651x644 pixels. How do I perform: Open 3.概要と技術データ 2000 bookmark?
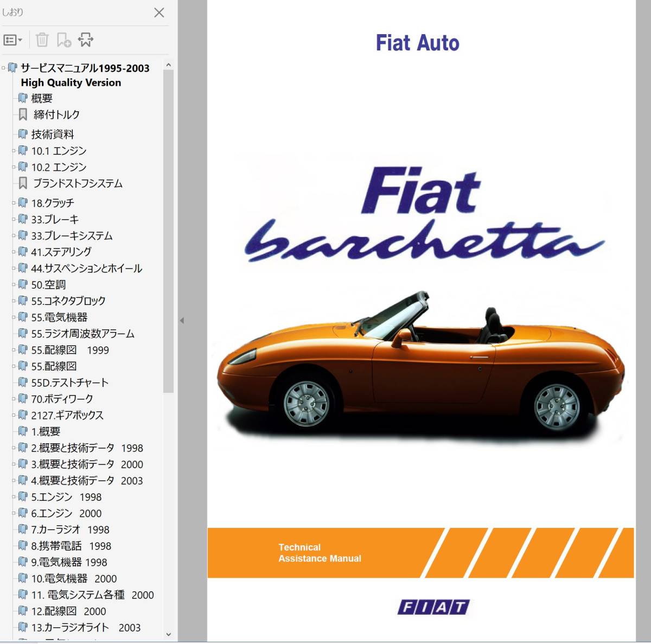tap(87, 464)
